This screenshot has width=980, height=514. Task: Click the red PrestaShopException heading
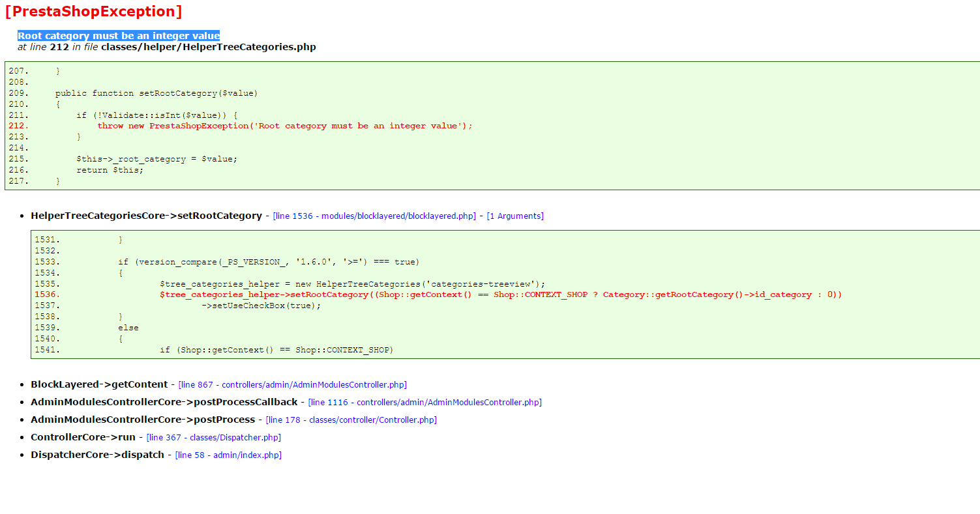coord(93,11)
